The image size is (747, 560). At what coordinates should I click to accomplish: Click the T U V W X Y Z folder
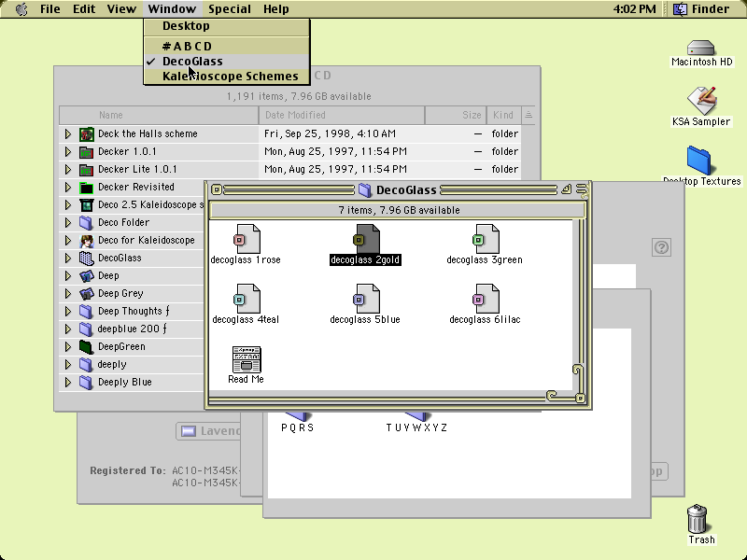point(416,422)
